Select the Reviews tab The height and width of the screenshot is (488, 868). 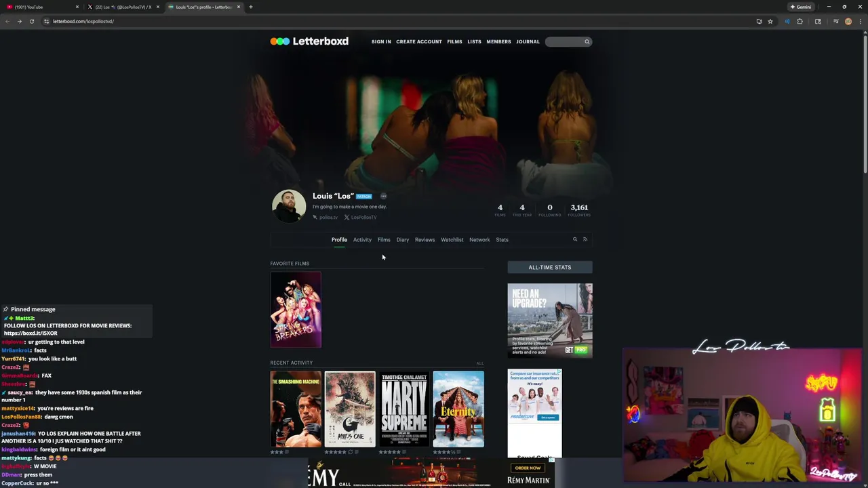click(x=425, y=239)
